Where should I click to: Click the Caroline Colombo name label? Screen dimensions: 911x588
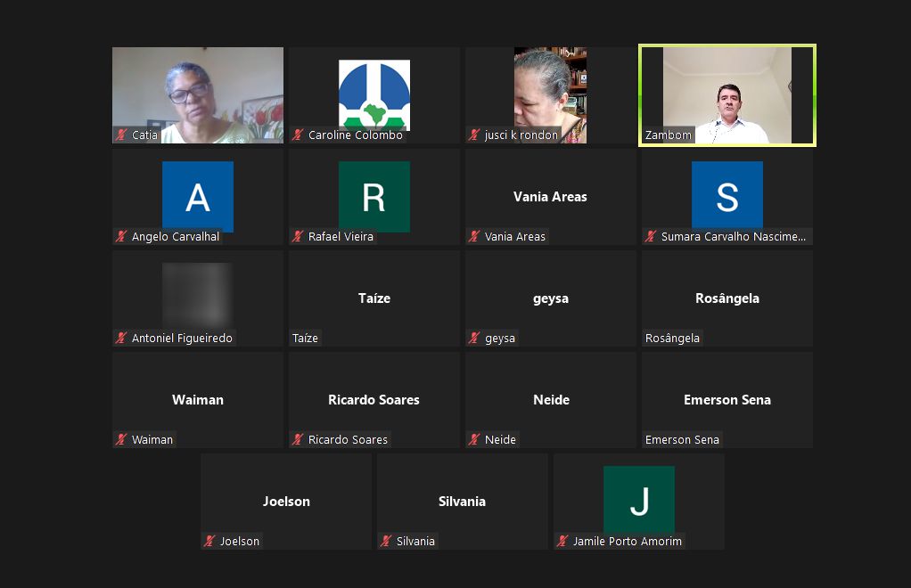pos(356,135)
